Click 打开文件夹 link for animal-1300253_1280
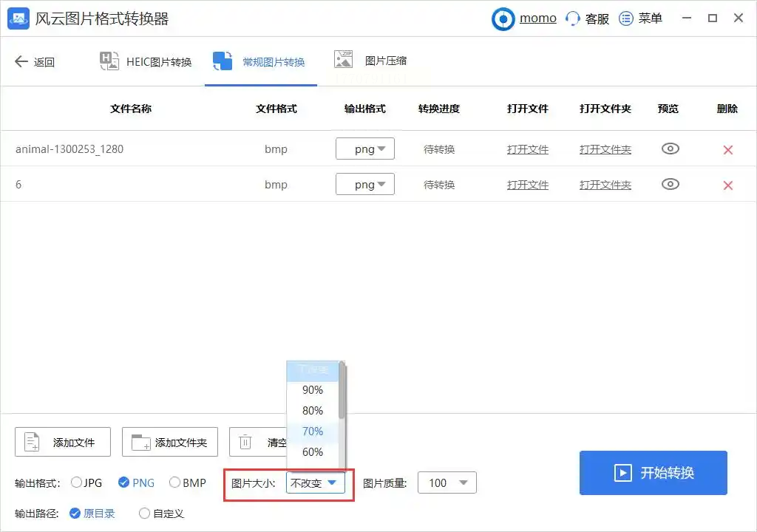The image size is (757, 532). click(x=605, y=149)
